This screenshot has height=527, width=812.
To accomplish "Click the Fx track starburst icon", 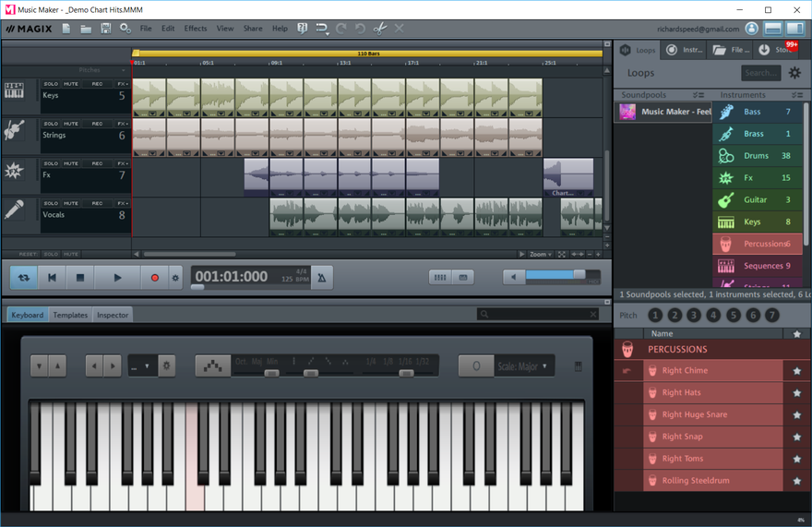I will tap(14, 170).
